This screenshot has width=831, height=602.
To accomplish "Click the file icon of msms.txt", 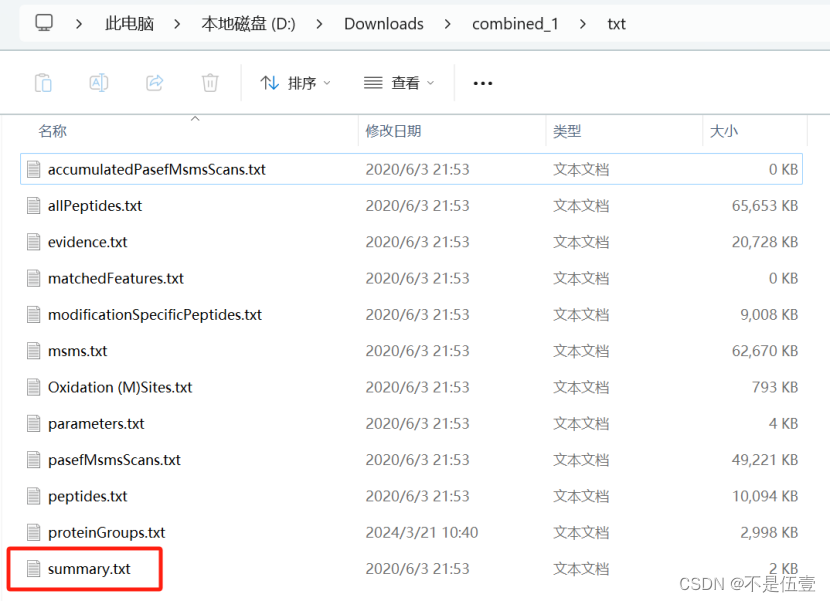I will [33, 351].
